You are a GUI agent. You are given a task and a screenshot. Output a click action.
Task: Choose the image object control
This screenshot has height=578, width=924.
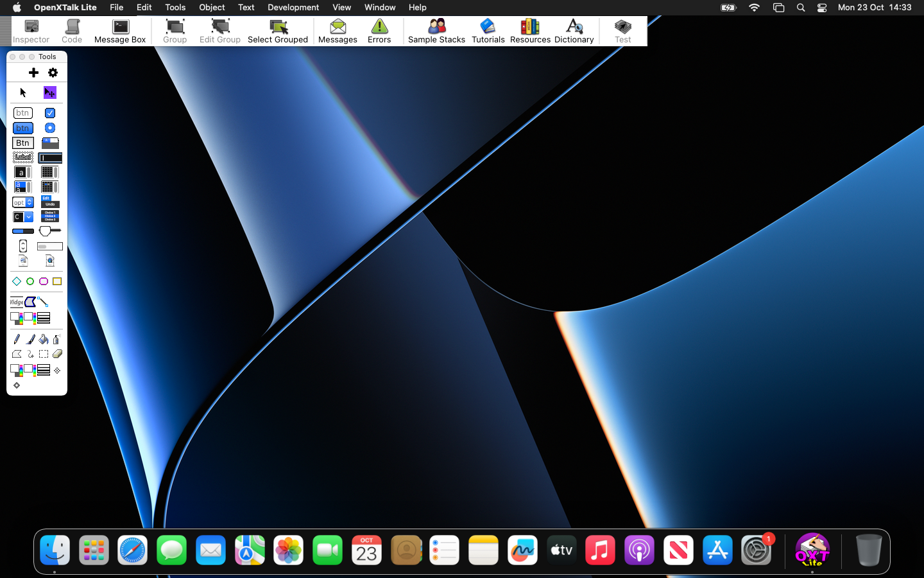(x=23, y=261)
